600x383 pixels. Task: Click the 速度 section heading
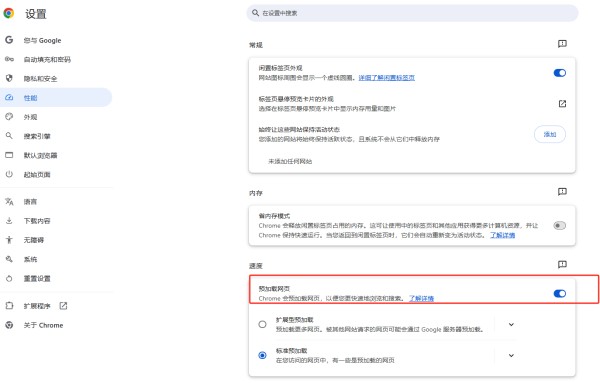point(256,266)
